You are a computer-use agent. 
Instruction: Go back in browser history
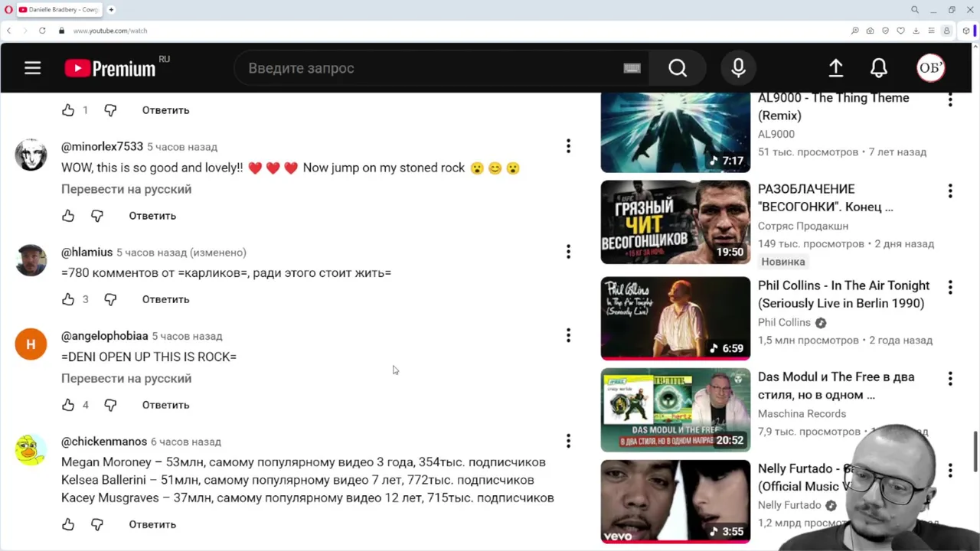coord(8,31)
